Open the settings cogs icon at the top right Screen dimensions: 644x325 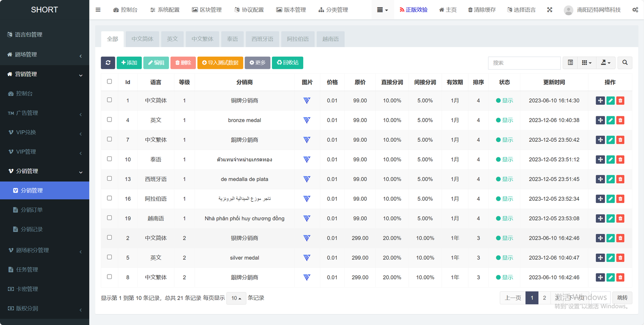(635, 10)
